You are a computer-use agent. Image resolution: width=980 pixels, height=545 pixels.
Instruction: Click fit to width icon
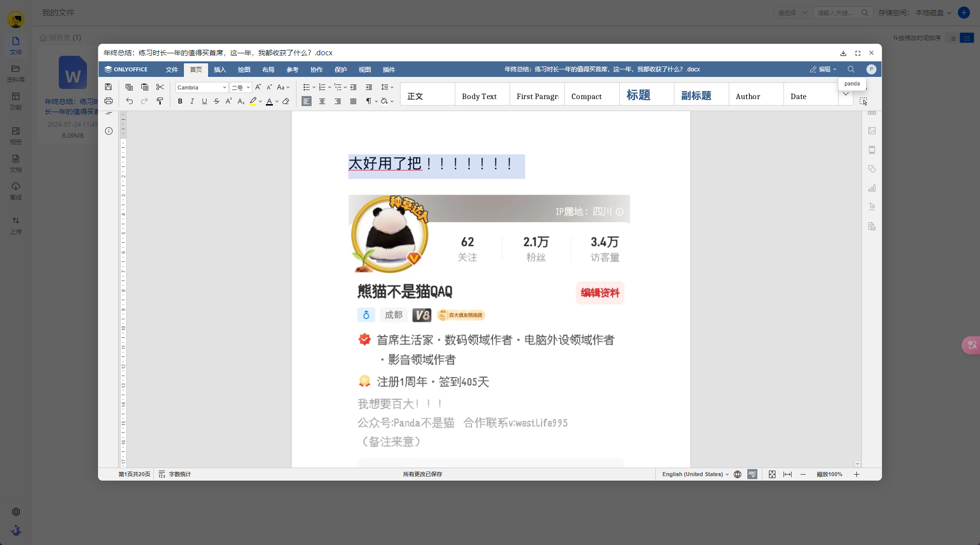788,474
